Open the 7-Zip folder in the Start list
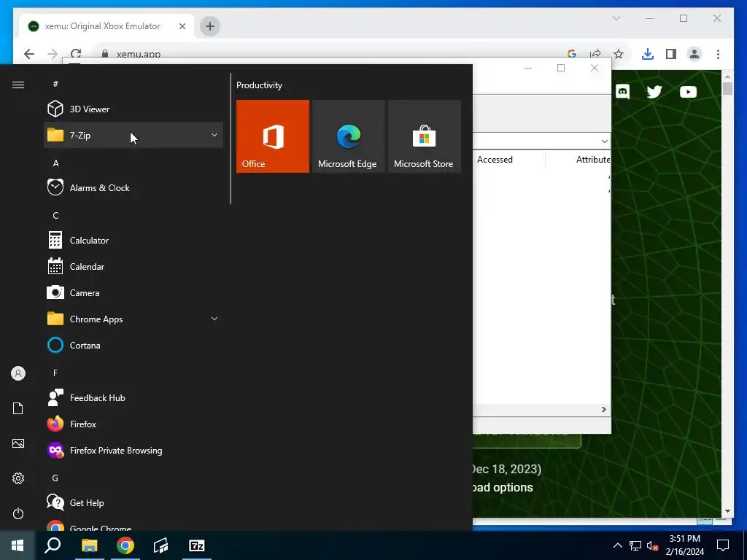 [133, 135]
